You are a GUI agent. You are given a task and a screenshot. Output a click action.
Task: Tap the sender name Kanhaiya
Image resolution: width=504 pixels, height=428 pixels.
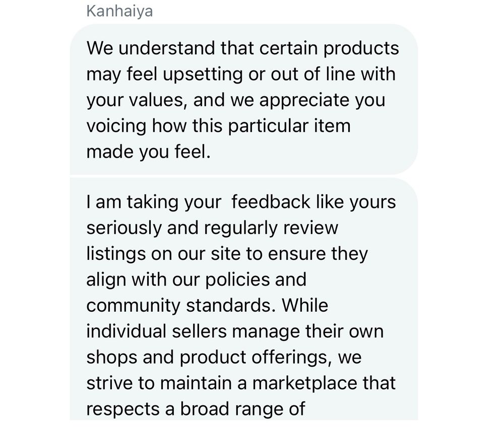pyautogui.click(x=119, y=11)
